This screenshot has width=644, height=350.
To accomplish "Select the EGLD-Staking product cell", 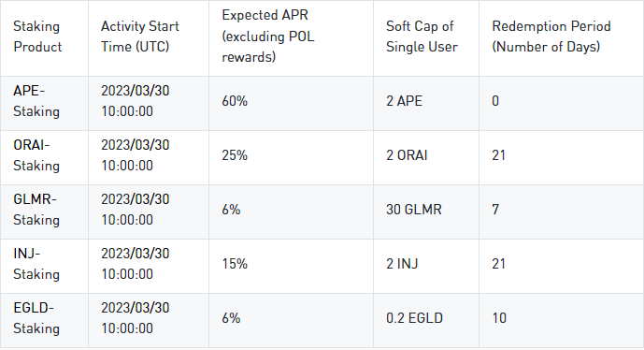I will pos(36,318).
